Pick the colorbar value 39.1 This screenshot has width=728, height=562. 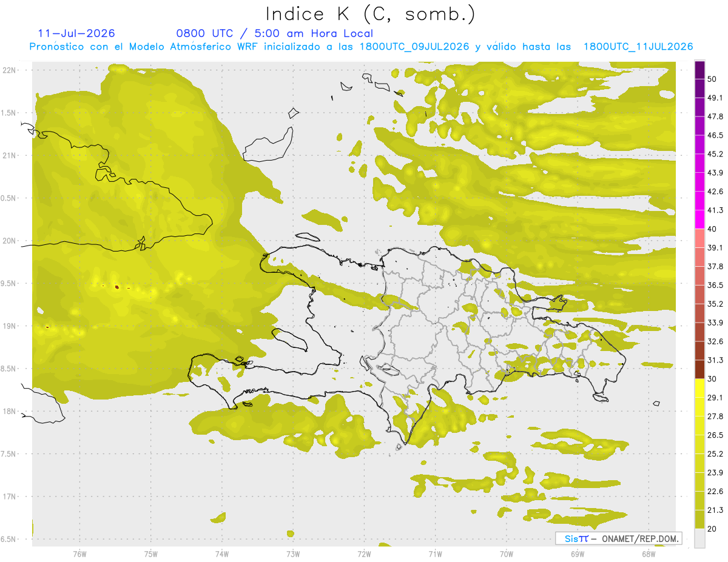[x=715, y=248]
